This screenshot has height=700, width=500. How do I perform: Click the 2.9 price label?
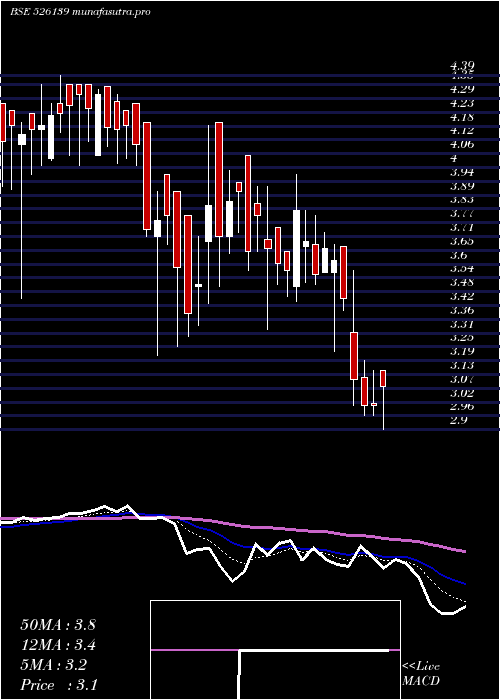click(458, 421)
